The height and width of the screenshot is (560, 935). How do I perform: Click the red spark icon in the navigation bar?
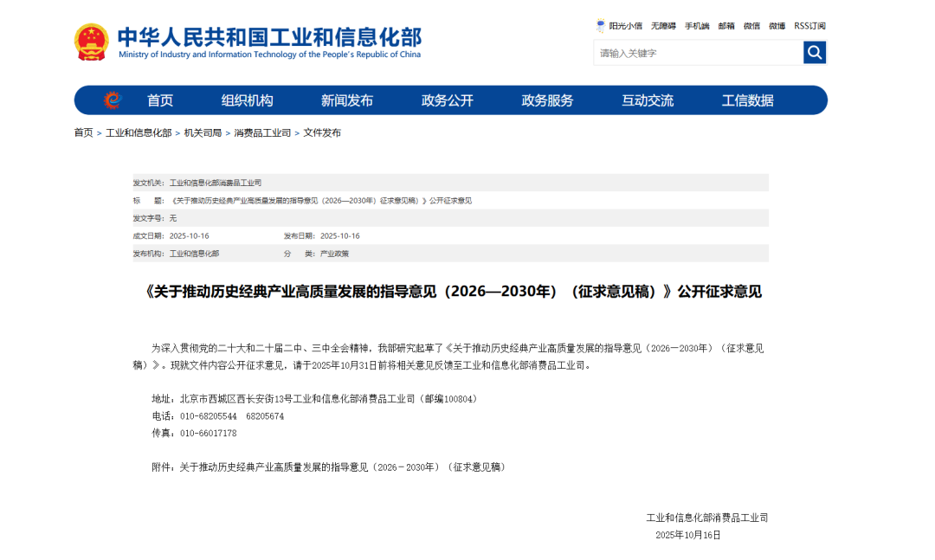click(x=111, y=100)
